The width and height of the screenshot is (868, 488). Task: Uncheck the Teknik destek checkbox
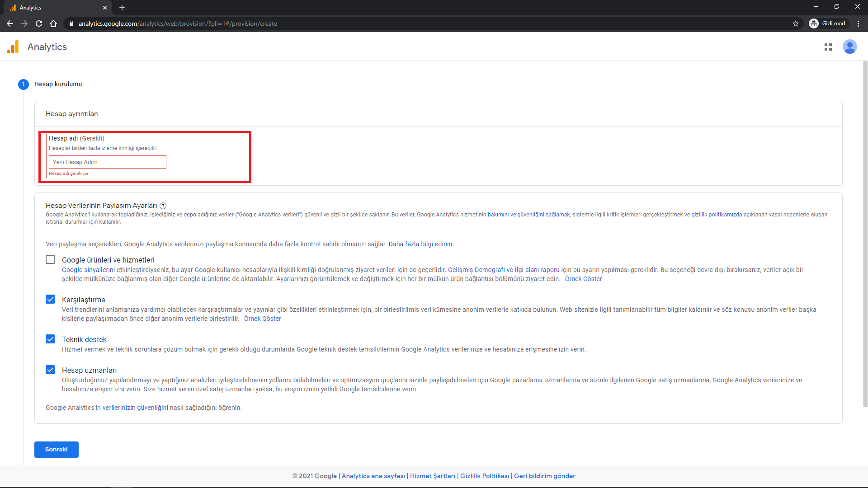(50, 339)
